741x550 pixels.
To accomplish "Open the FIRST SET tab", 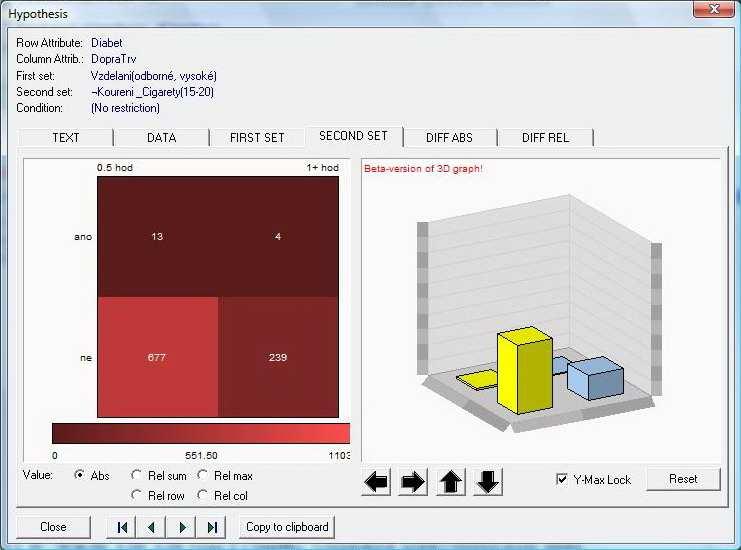I will click(257, 138).
